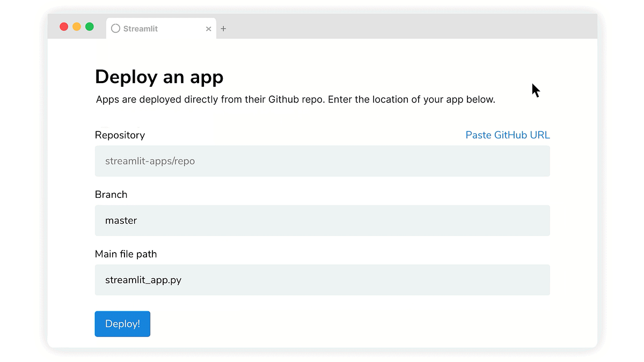This screenshot has width=644, height=362.
Task: Click the yellow minimize traffic-light button
Action: click(x=77, y=26)
